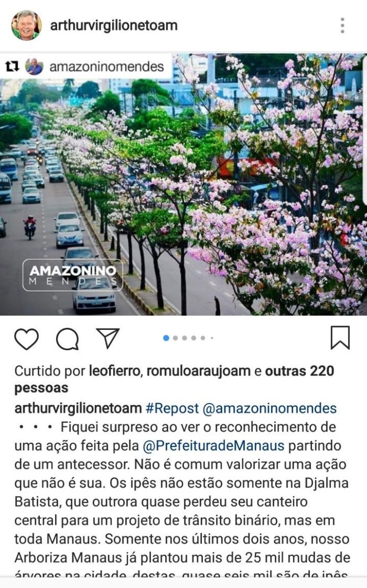Open amazoninomendes small avatar in repost banner
Screen dimensions: 367x588
tap(34, 66)
